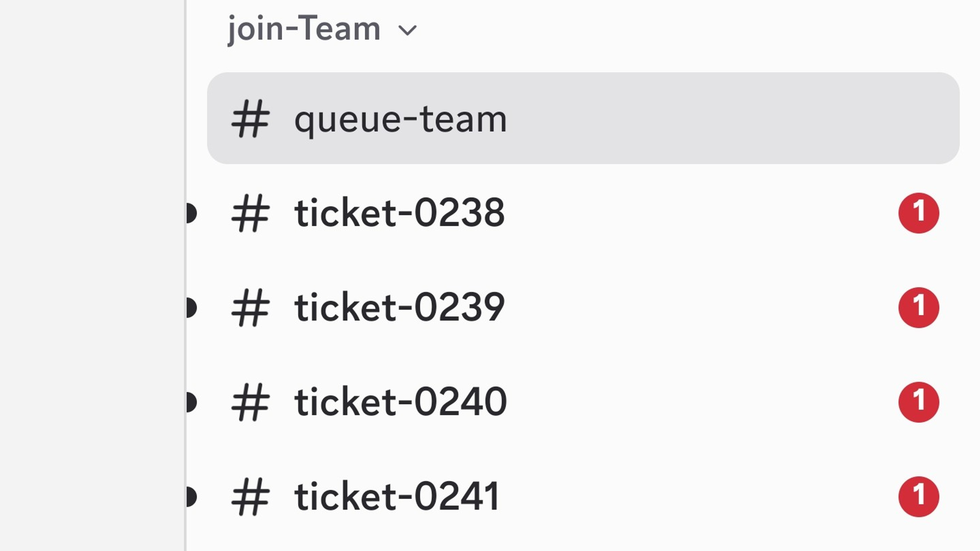Click the hash icon beside queue-team
Viewport: 980px width, 551px height.
tap(251, 118)
